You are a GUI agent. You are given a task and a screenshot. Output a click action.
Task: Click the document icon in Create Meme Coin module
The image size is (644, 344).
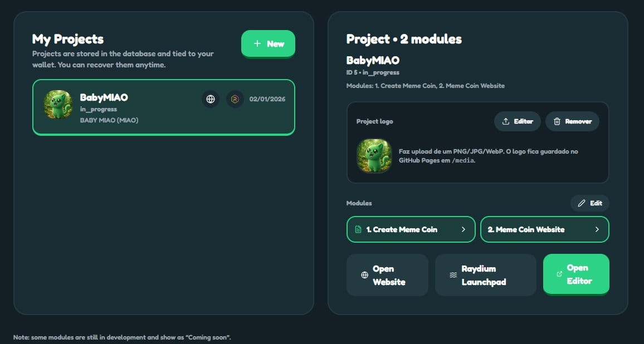coord(358,229)
